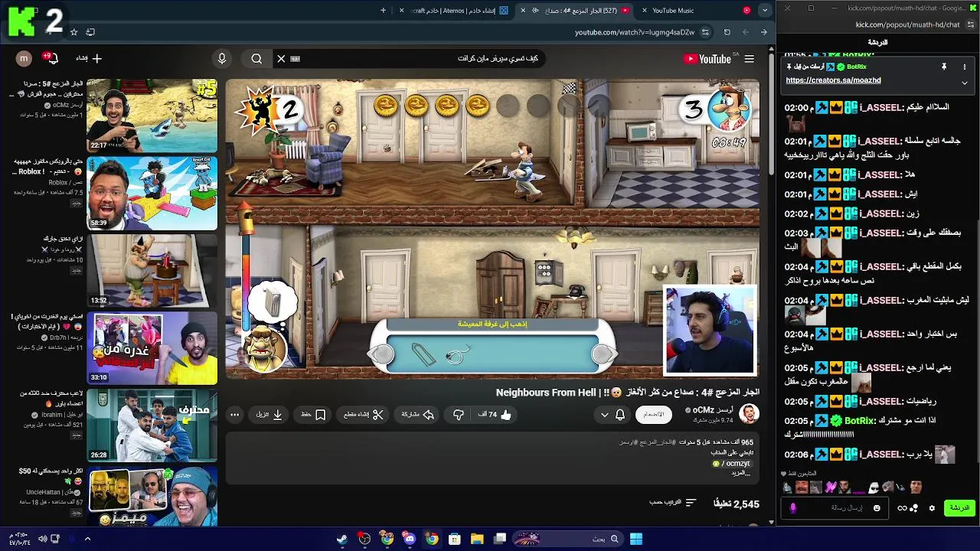Open the oCMz channel avatar
This screenshot has width=980, height=551.
749,414
